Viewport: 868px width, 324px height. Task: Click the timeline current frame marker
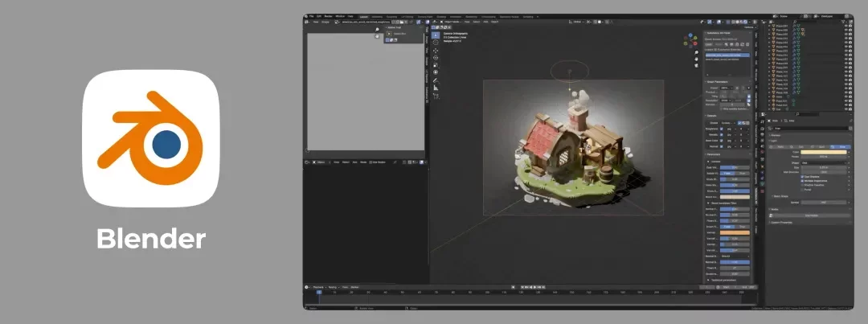tap(318, 293)
